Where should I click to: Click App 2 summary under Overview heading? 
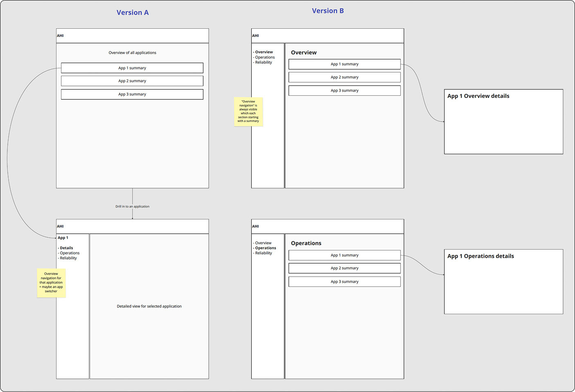[345, 77]
